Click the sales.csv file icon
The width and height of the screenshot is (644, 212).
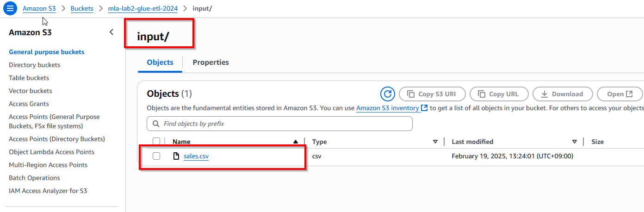(x=176, y=156)
